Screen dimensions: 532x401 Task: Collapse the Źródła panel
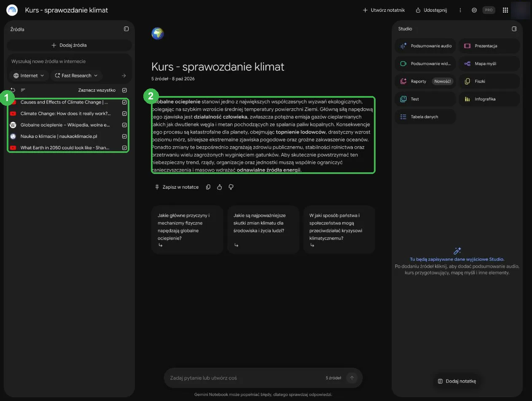(x=126, y=29)
